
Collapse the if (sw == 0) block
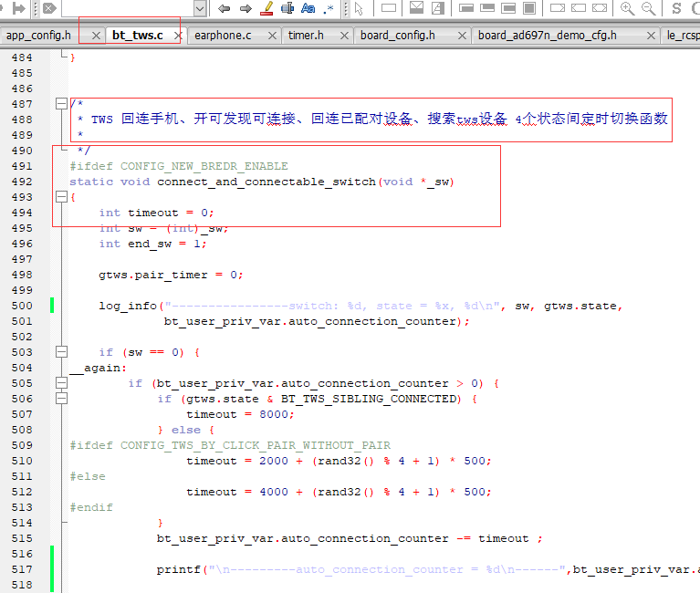tap(62, 352)
